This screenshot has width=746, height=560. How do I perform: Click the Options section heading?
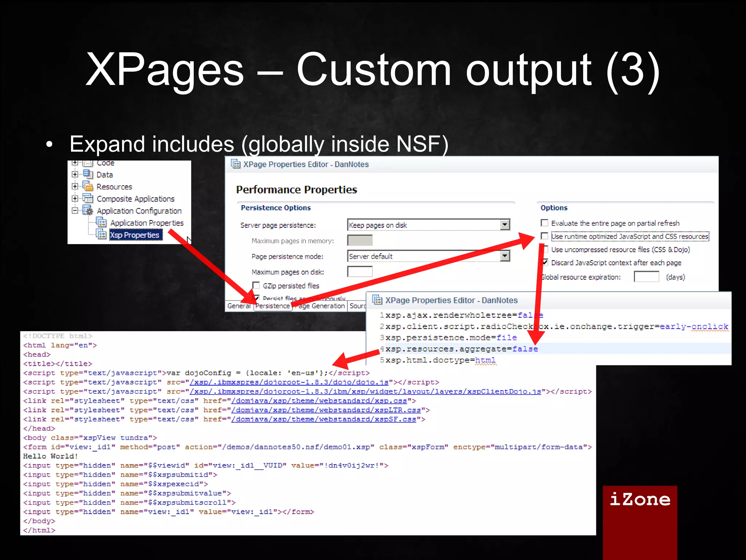coord(554,208)
